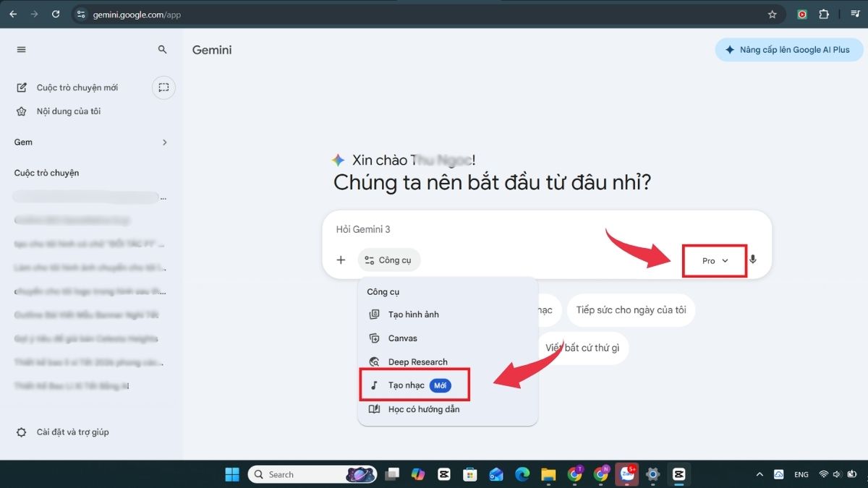Activate voice input with the microphone icon
This screenshot has height=488, width=868.
click(x=753, y=260)
